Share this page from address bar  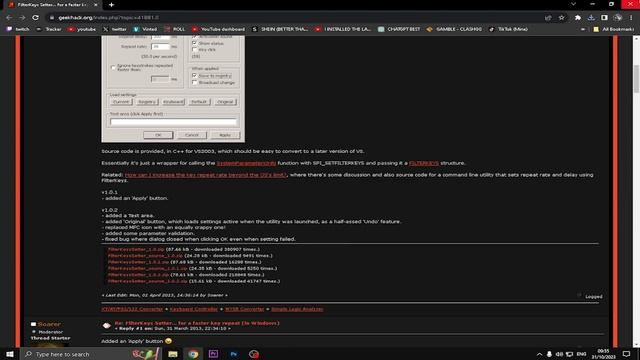548,18
